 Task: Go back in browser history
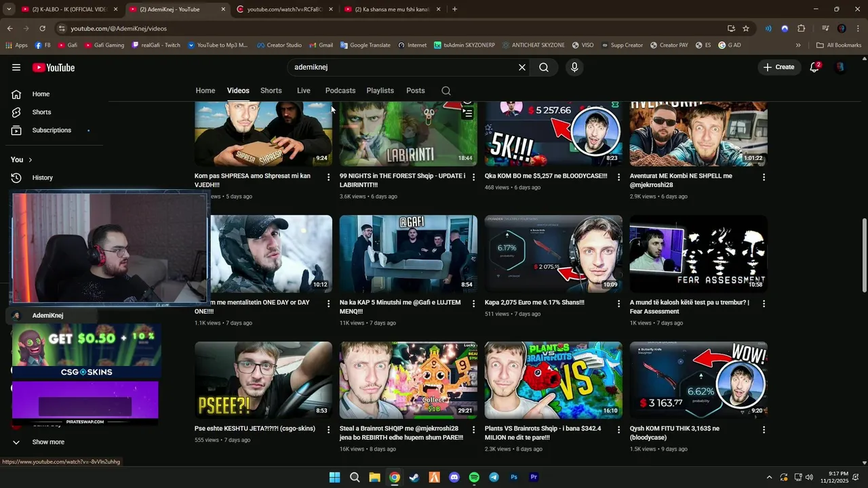pyautogui.click(x=9, y=28)
